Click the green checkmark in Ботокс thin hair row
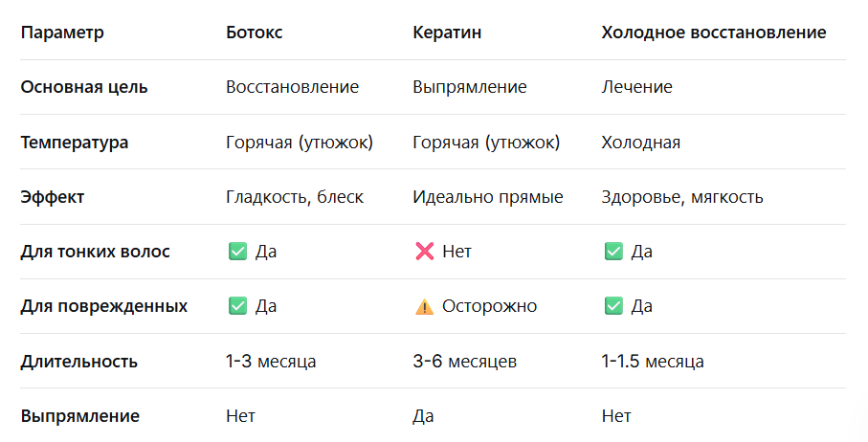 [x=237, y=252]
